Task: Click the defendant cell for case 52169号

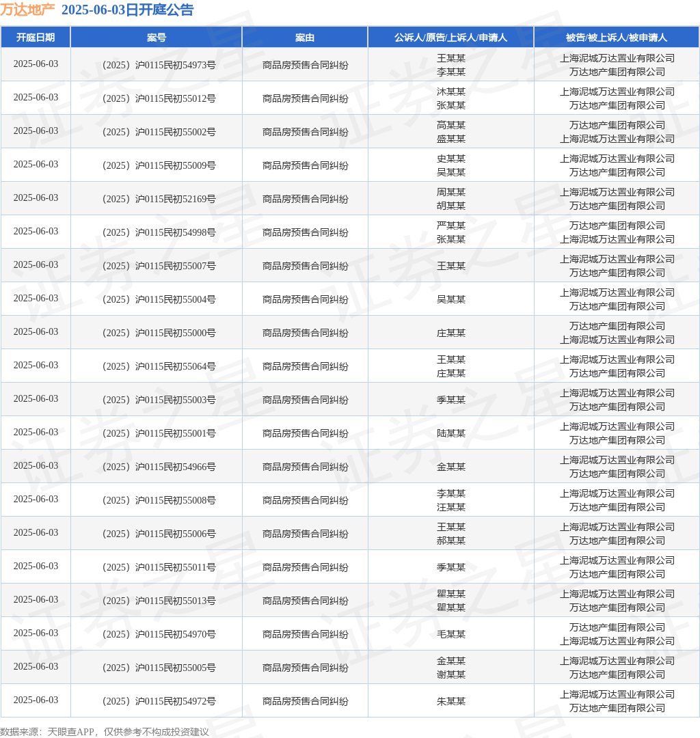Action: (x=617, y=199)
